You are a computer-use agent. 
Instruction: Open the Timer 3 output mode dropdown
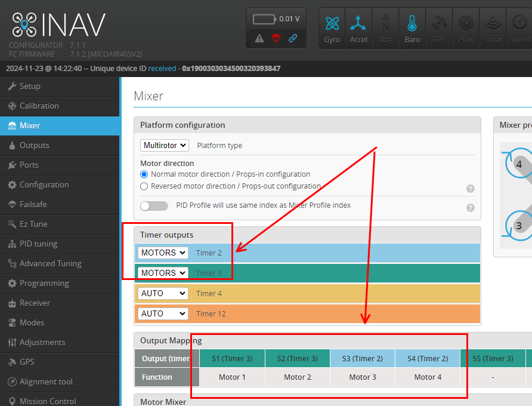pyautogui.click(x=163, y=273)
